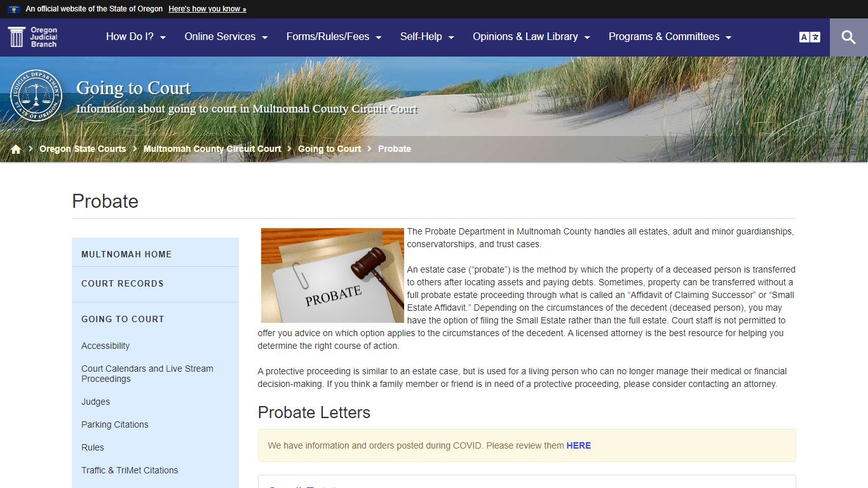
Task: Expand the Online Services menu
Action: [226, 37]
